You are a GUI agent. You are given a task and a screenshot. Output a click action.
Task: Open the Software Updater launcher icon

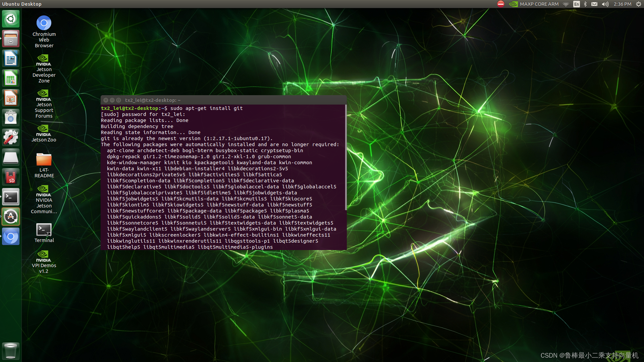pos(11,216)
